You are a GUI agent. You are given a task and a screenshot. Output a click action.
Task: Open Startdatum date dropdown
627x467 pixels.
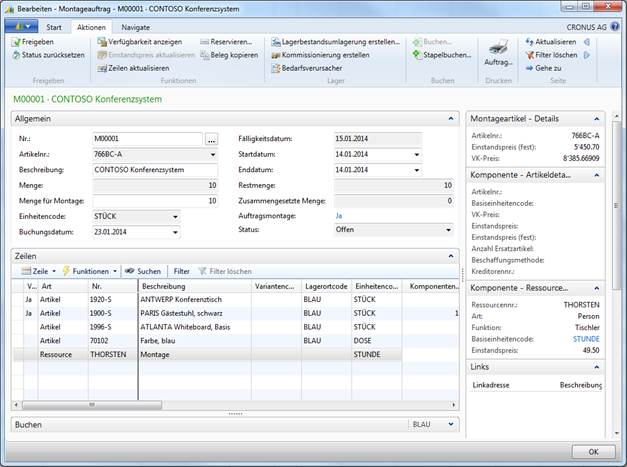[x=417, y=155]
